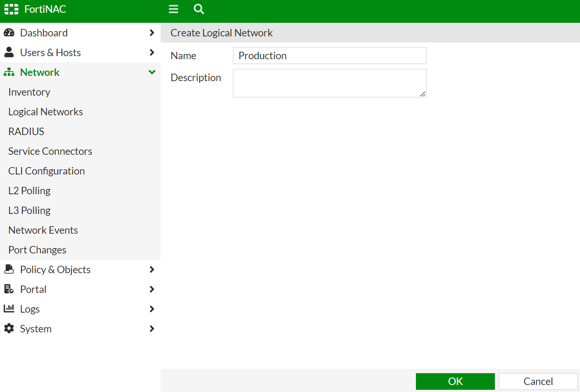The width and height of the screenshot is (580, 392).
Task: Select the Policy & Objects page icon
Action: (x=9, y=269)
